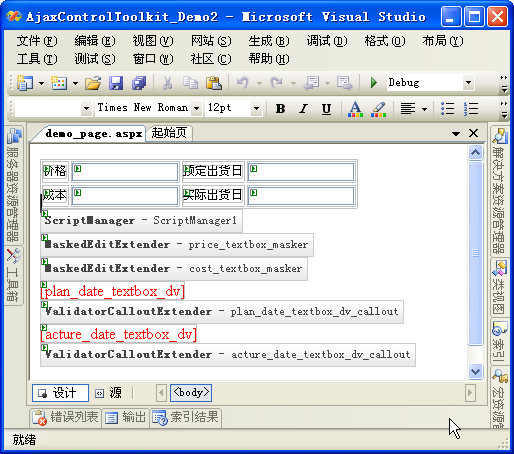The height and width of the screenshot is (454, 514).
Task: Open the 调试(D) menu
Action: (x=327, y=41)
